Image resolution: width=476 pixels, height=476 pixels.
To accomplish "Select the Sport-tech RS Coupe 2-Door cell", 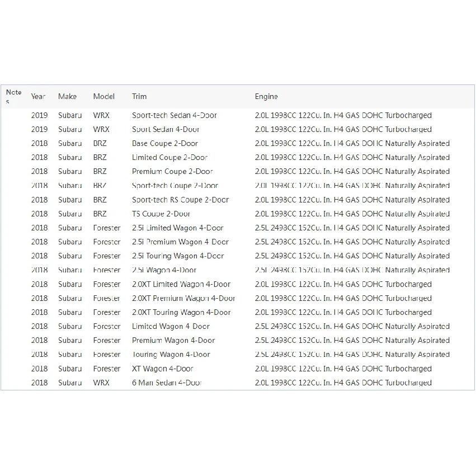I will pyautogui.click(x=180, y=200).
